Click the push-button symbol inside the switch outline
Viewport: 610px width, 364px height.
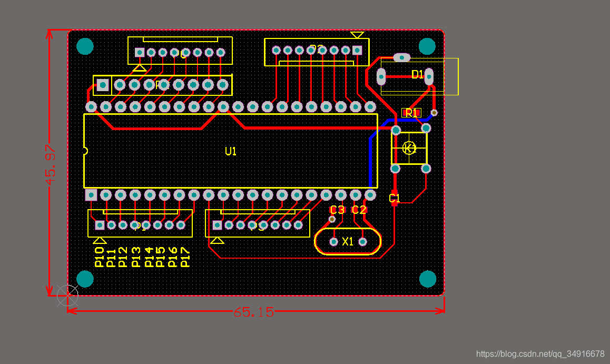pyautogui.click(x=409, y=148)
